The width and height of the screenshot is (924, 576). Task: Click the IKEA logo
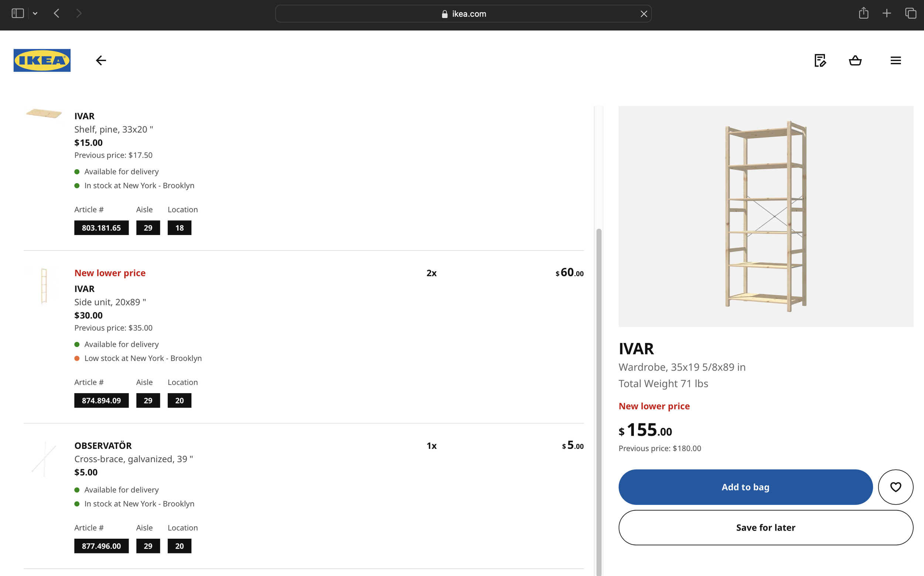click(x=42, y=60)
